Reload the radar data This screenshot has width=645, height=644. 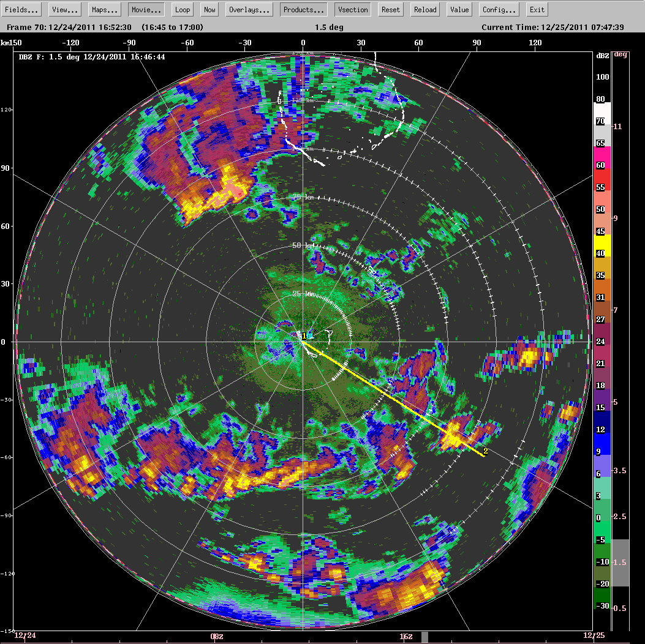[x=424, y=9]
